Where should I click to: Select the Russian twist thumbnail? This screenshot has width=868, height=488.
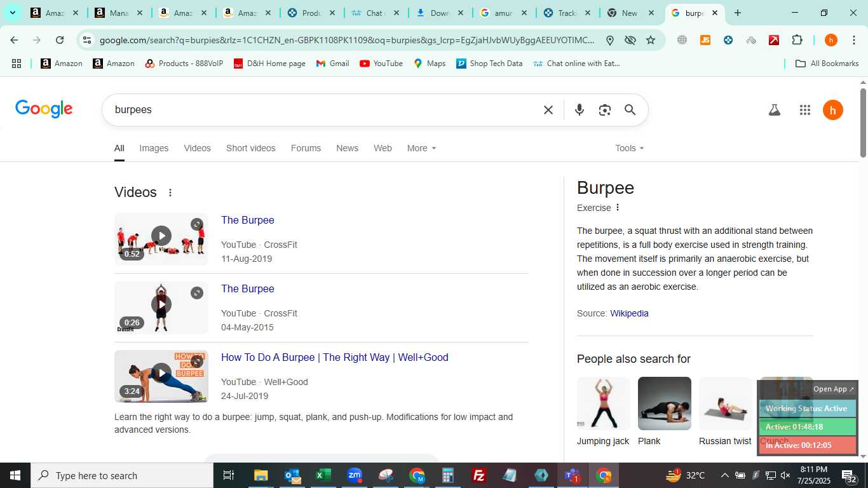tap(726, 403)
